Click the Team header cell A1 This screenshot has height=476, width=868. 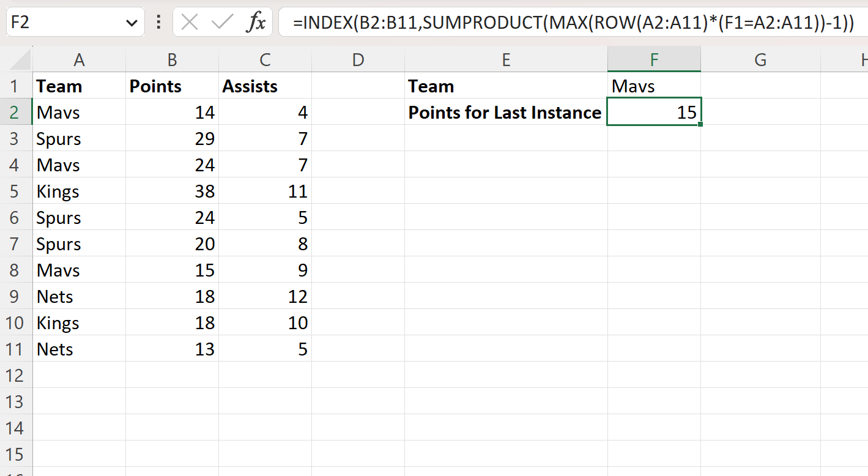[79, 86]
